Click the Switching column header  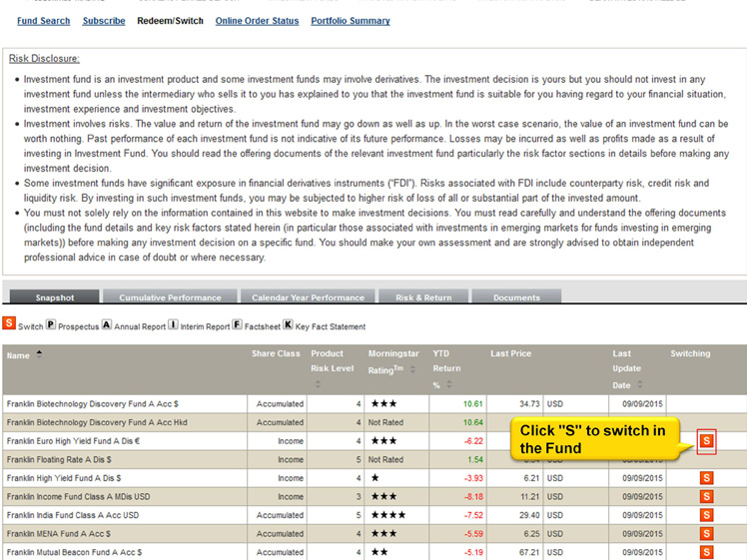point(690,353)
